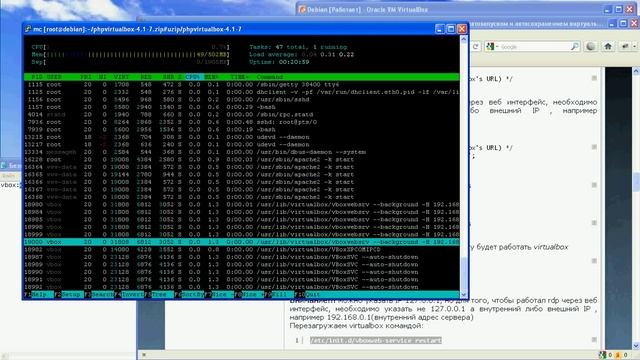Viewport: 640px width, 360px height.
Task: Select the udevd --daemon row with PID 13215
Action: point(242,137)
